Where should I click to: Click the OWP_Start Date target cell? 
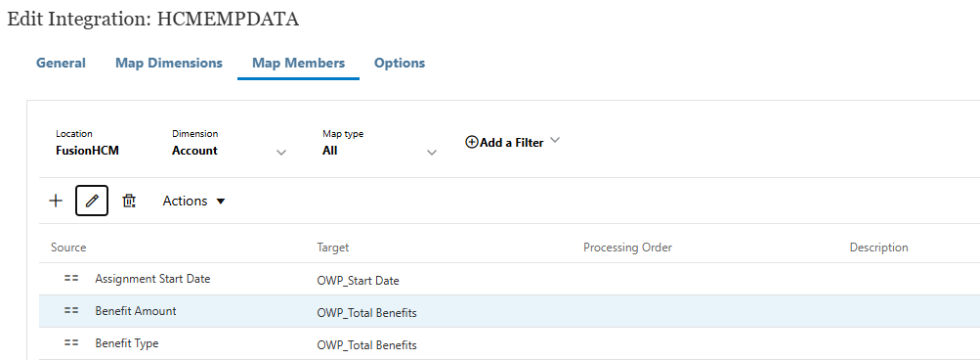click(359, 281)
